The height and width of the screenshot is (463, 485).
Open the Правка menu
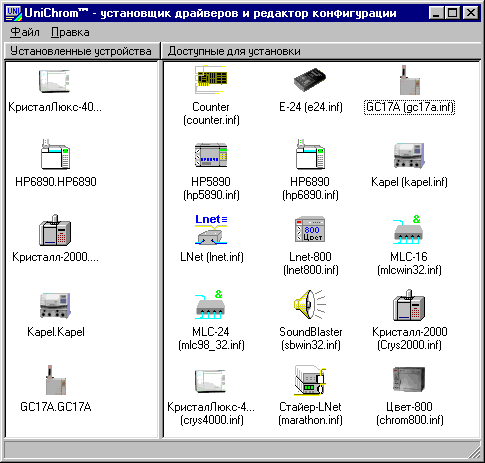(70, 32)
